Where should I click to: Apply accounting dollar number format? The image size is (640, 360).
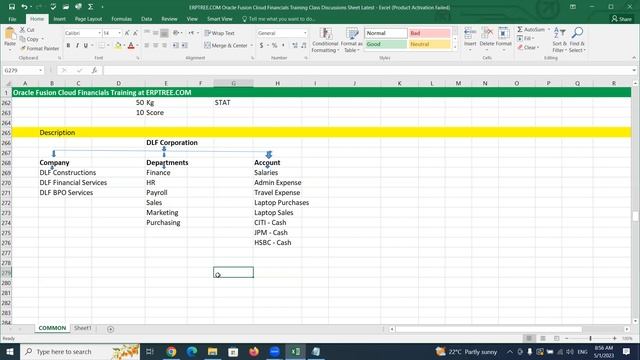coord(261,45)
